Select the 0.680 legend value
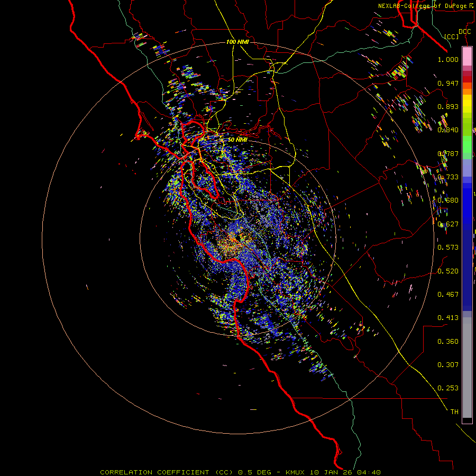Viewport: 476px width, 476px height. click(x=448, y=200)
